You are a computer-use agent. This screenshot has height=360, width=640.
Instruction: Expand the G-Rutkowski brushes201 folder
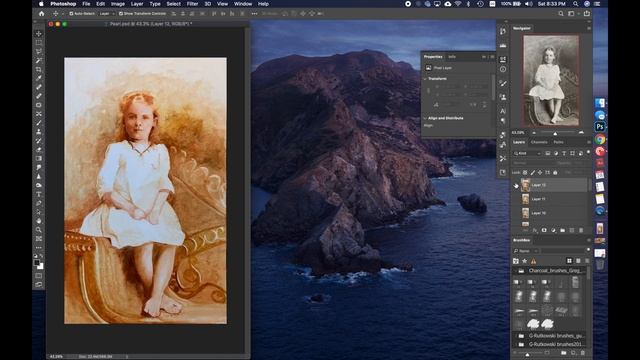click(x=516, y=344)
